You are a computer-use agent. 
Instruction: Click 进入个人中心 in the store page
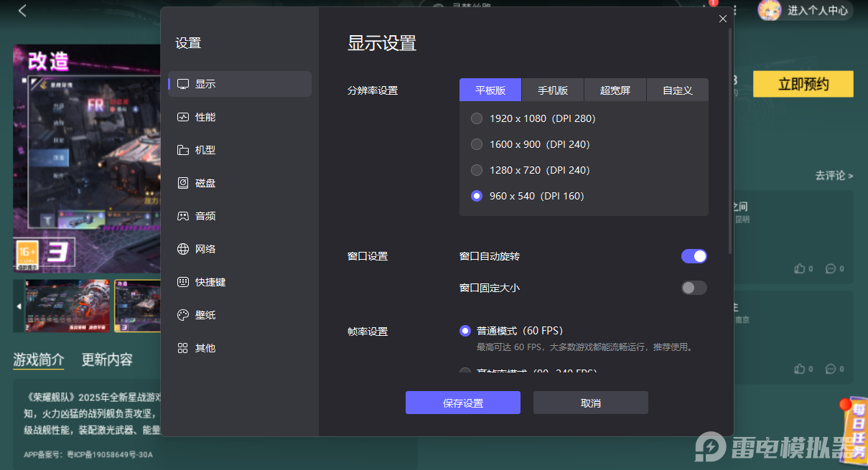pyautogui.click(x=818, y=11)
